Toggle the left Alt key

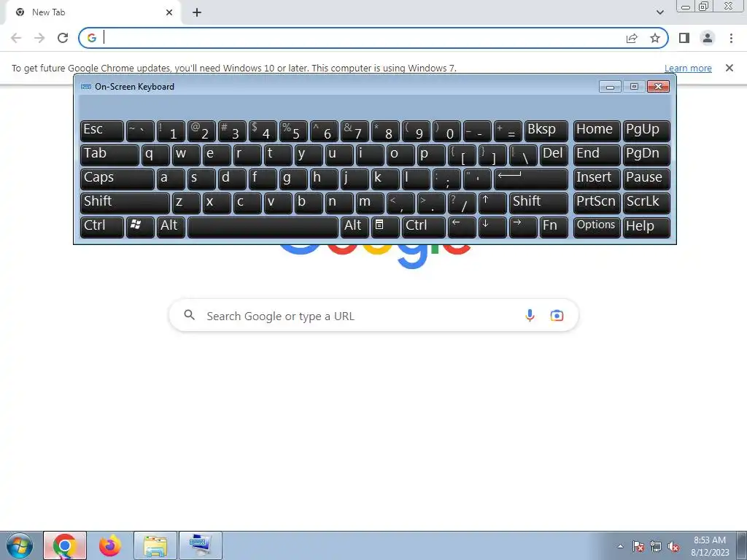(171, 227)
